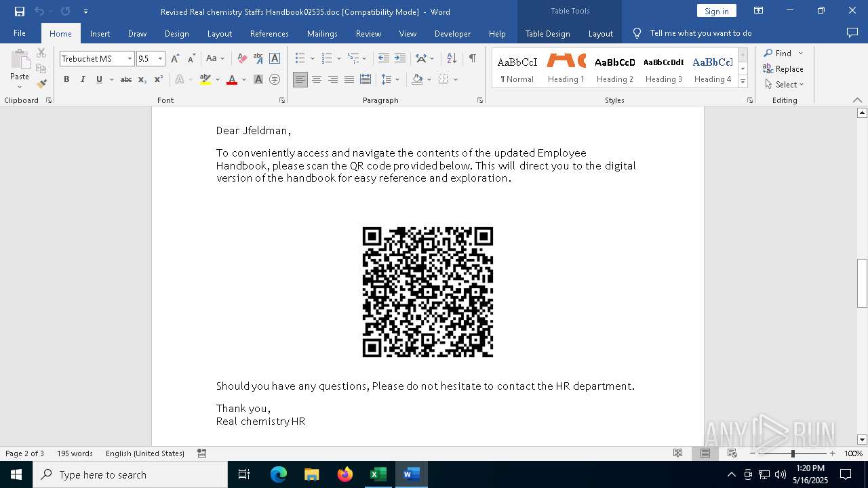This screenshot has width=868, height=488.
Task: Copy selection with the copy icon
Action: [41, 68]
